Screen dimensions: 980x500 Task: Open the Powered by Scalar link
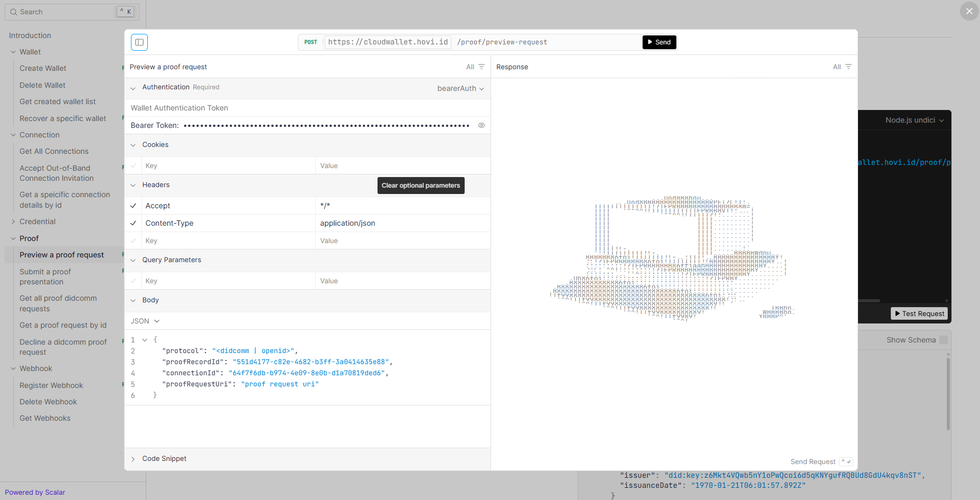point(35,492)
